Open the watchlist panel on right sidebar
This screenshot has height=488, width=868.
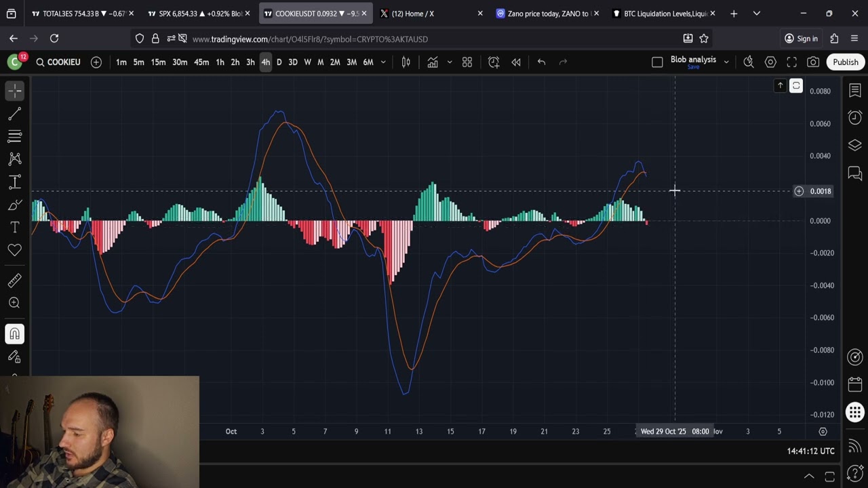coord(855,91)
